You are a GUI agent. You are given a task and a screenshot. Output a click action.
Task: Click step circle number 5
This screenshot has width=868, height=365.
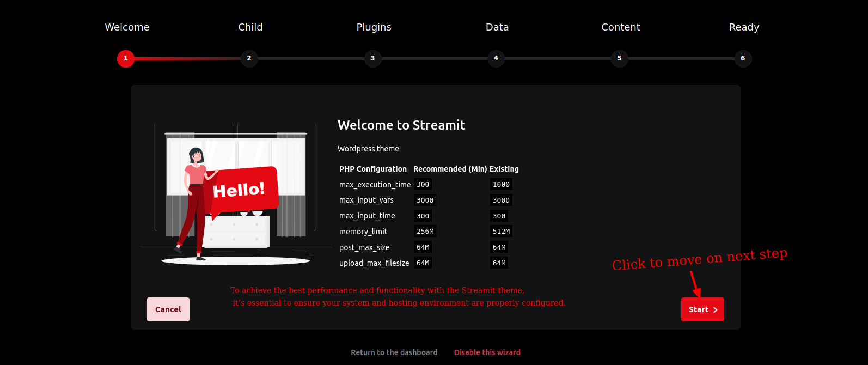620,58
